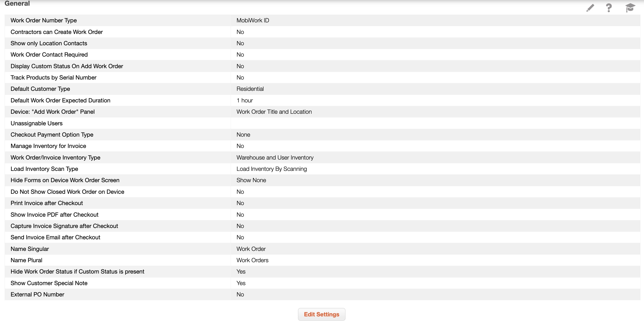Click the Work Orders plural name value

pyautogui.click(x=252, y=260)
